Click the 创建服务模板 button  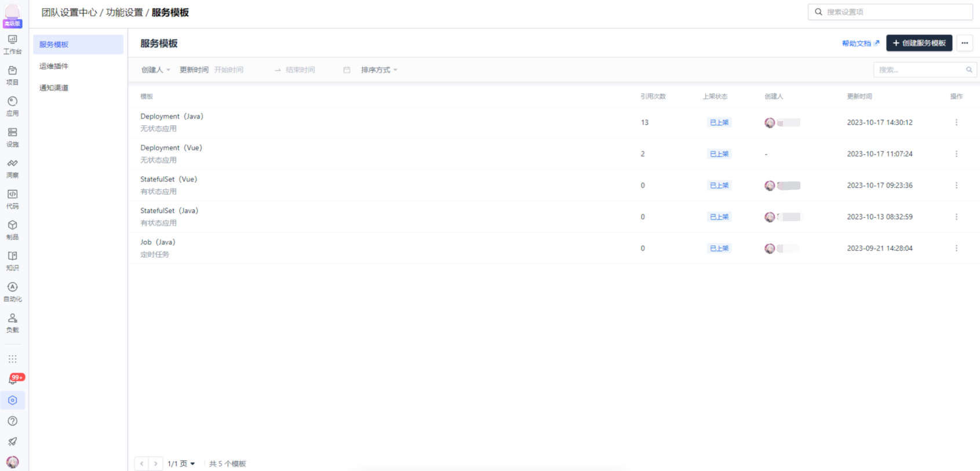[x=919, y=43]
